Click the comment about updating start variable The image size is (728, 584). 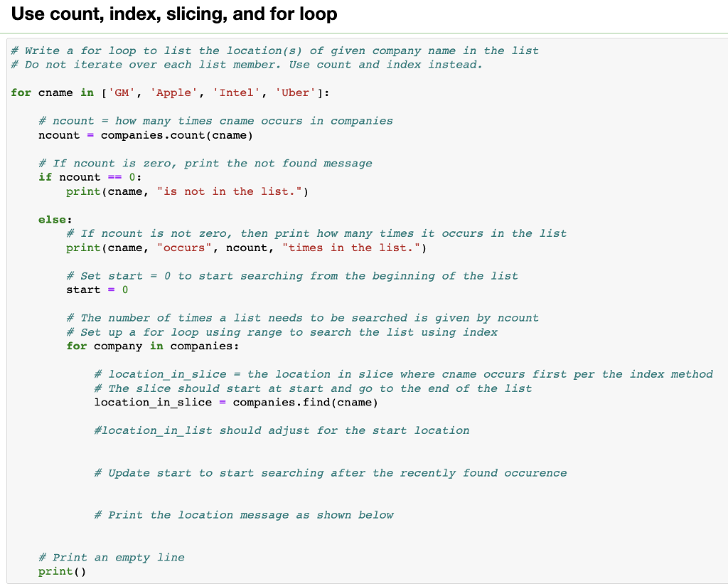(x=331, y=472)
